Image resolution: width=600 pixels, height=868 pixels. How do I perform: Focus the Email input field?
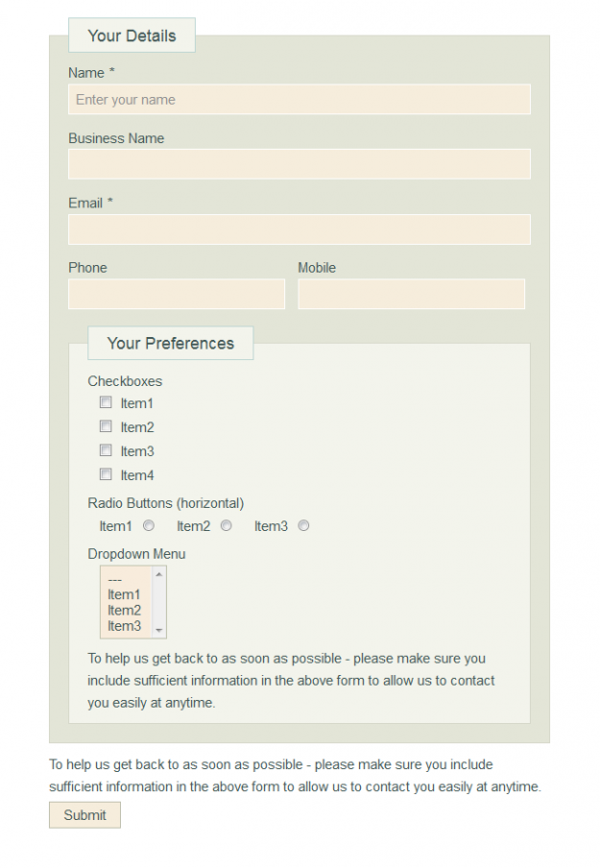[299, 229]
